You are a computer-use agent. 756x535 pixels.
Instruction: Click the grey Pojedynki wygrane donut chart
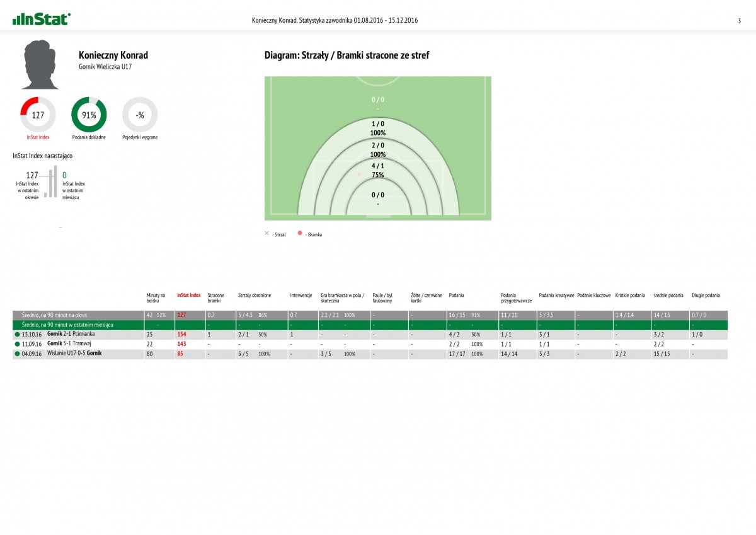140,115
